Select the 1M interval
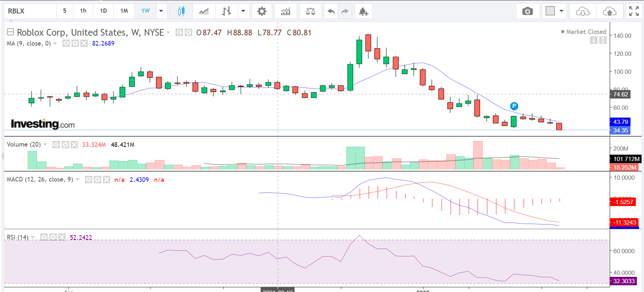644x292 pixels. 124,11
